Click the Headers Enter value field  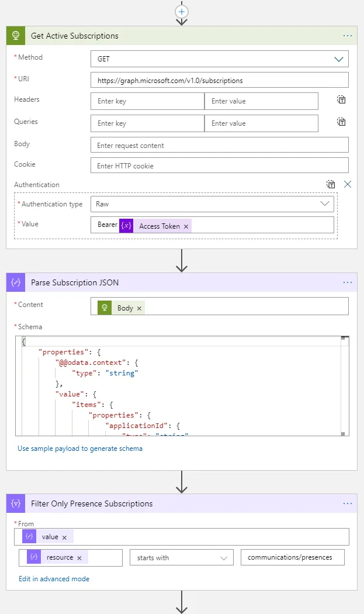tap(261, 101)
